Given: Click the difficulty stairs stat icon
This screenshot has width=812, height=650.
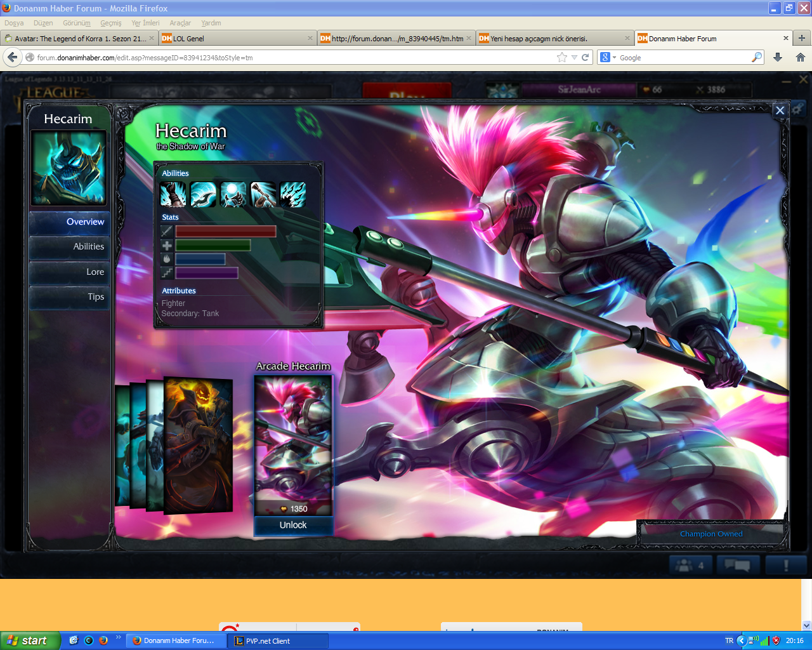Looking at the screenshot, I should pos(167,273).
